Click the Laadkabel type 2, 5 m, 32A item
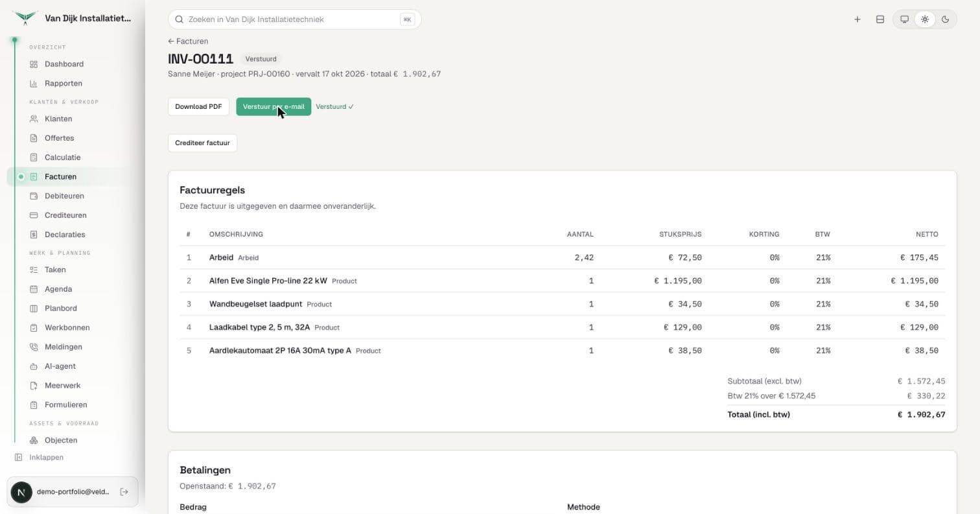The width and height of the screenshot is (980, 514). click(562, 328)
